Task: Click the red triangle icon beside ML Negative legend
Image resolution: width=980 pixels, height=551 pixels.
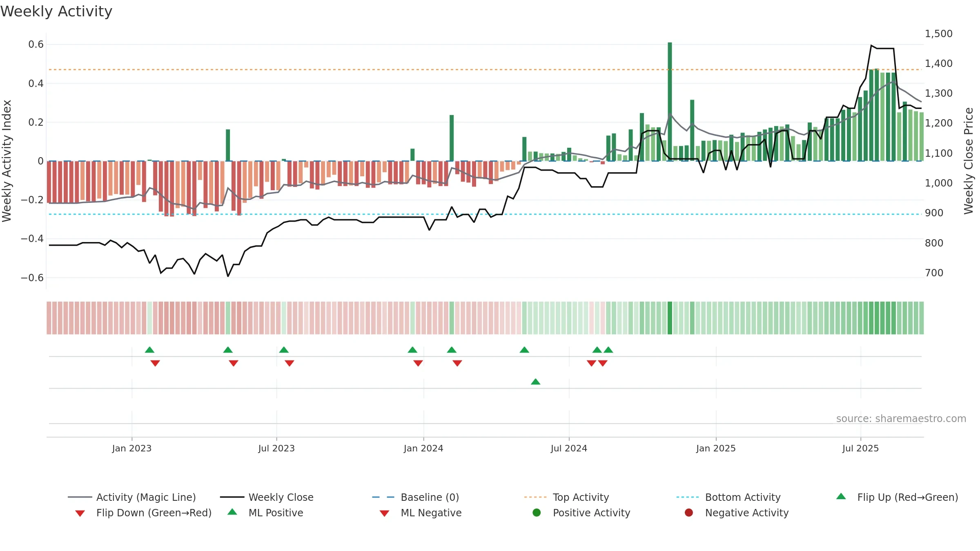Action: click(x=384, y=513)
